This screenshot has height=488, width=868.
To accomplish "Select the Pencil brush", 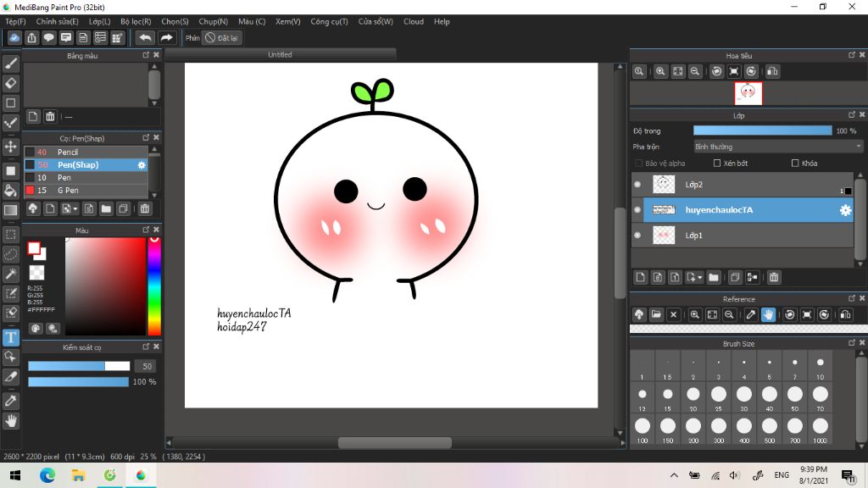I will pyautogui.click(x=86, y=152).
